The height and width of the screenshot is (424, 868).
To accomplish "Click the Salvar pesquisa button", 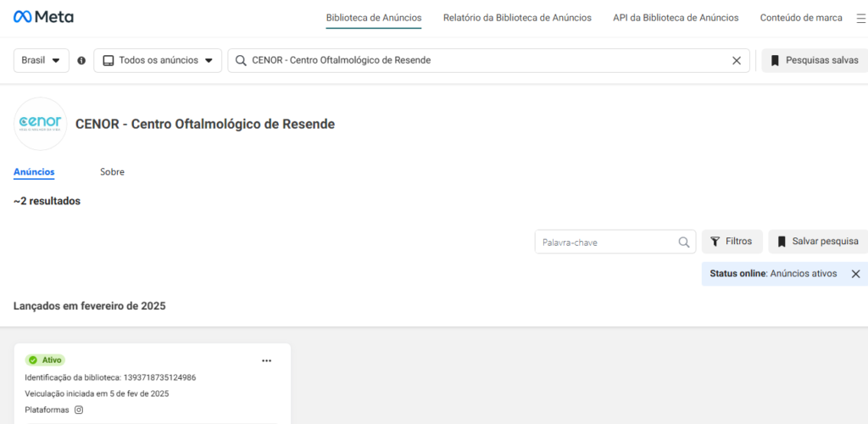I will tap(818, 242).
